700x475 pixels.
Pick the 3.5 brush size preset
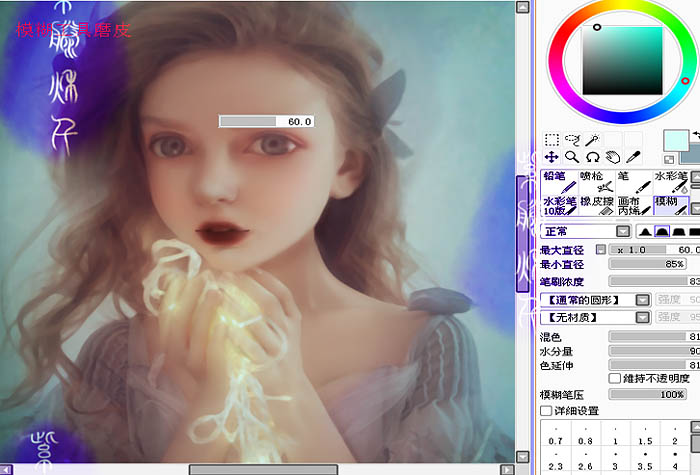[x=645, y=462]
